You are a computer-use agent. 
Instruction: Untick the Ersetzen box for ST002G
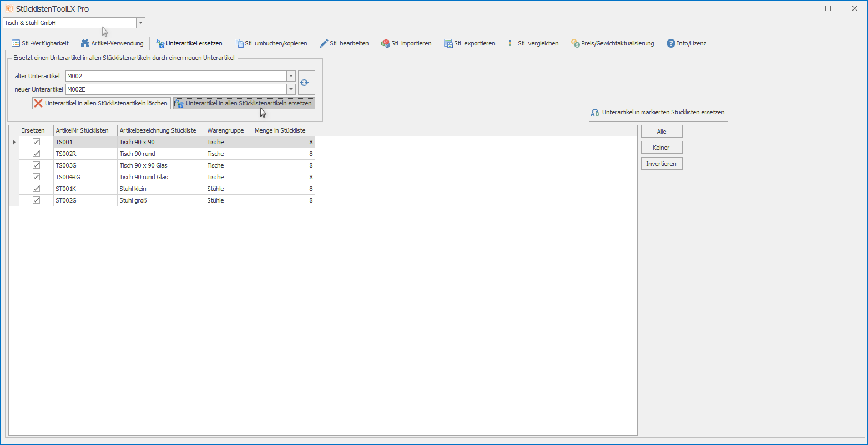(37, 200)
